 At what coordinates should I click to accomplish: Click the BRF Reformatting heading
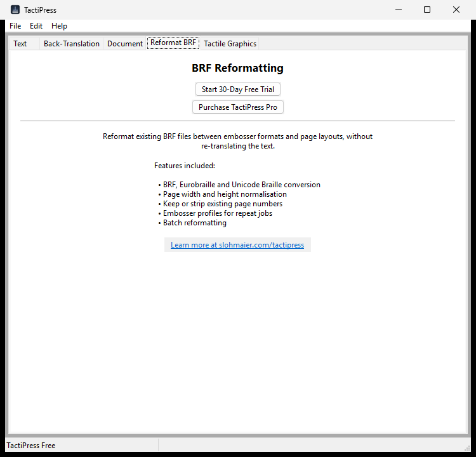[238, 68]
